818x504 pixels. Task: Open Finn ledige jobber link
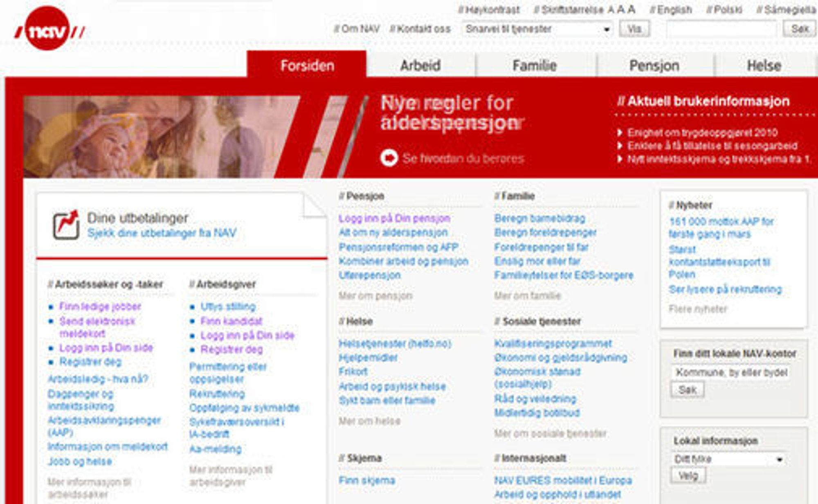(x=100, y=306)
